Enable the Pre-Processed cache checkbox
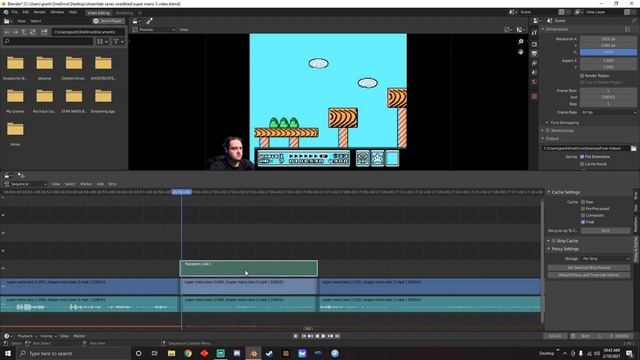 [x=582, y=209]
